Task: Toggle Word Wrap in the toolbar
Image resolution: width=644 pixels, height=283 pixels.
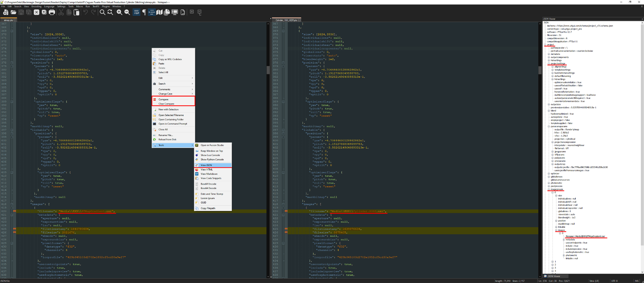Action: tap(136, 12)
